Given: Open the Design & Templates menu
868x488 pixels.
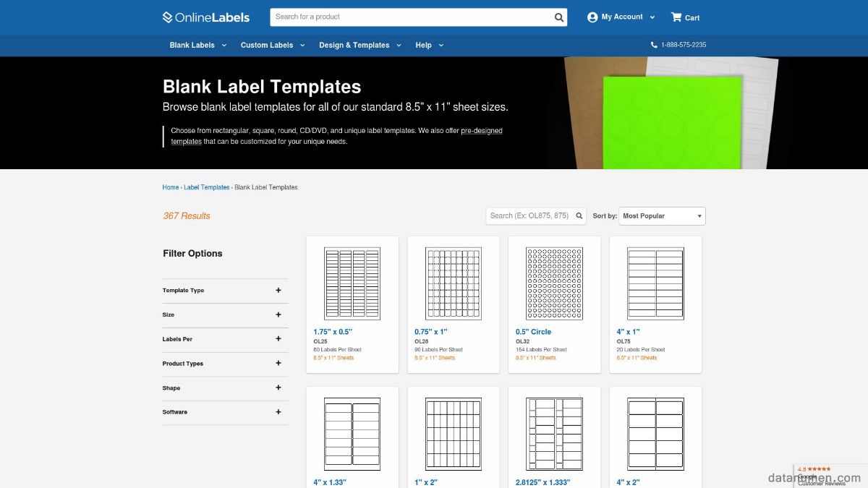Looking at the screenshot, I should (360, 45).
